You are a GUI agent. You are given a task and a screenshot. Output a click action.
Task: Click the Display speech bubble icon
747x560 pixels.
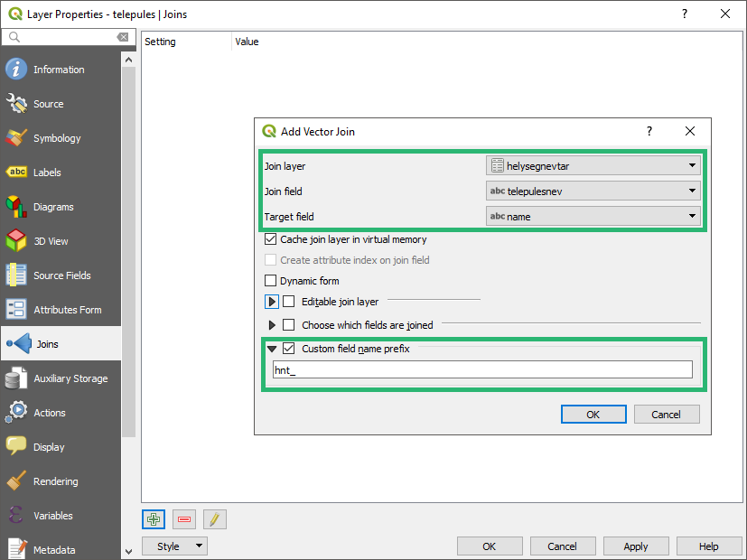16,447
